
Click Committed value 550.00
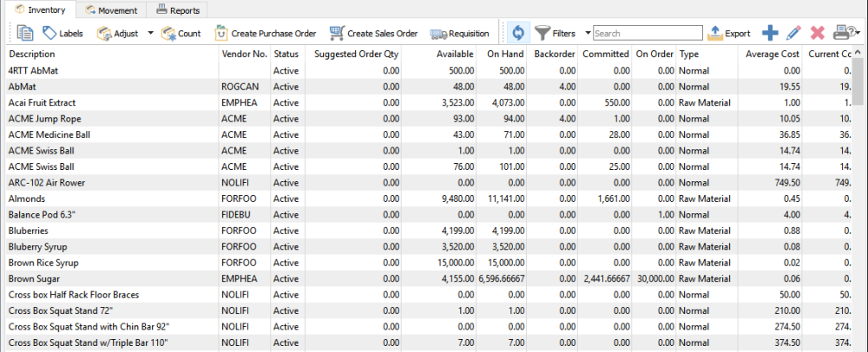tap(617, 103)
